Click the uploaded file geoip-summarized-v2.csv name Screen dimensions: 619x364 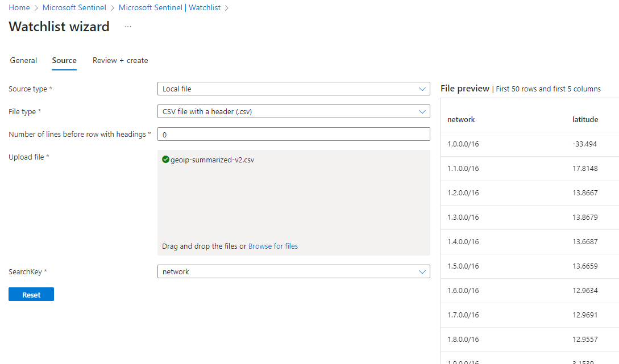tap(213, 160)
